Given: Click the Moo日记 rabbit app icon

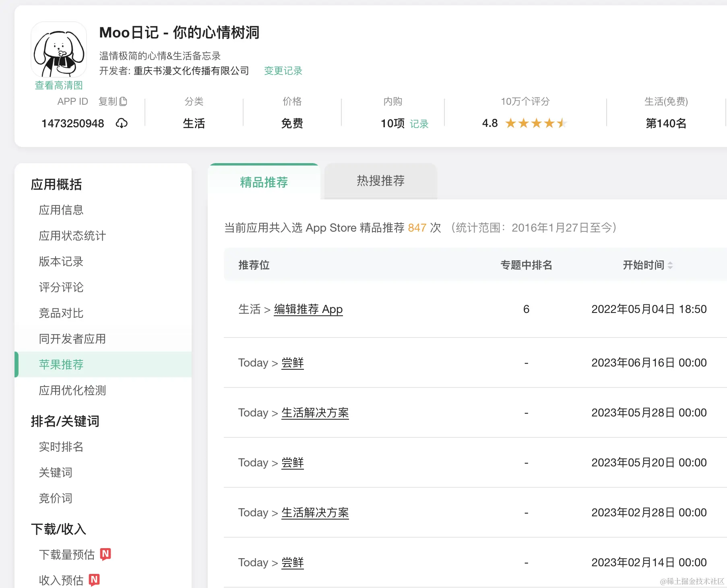Looking at the screenshot, I should tap(59, 50).
